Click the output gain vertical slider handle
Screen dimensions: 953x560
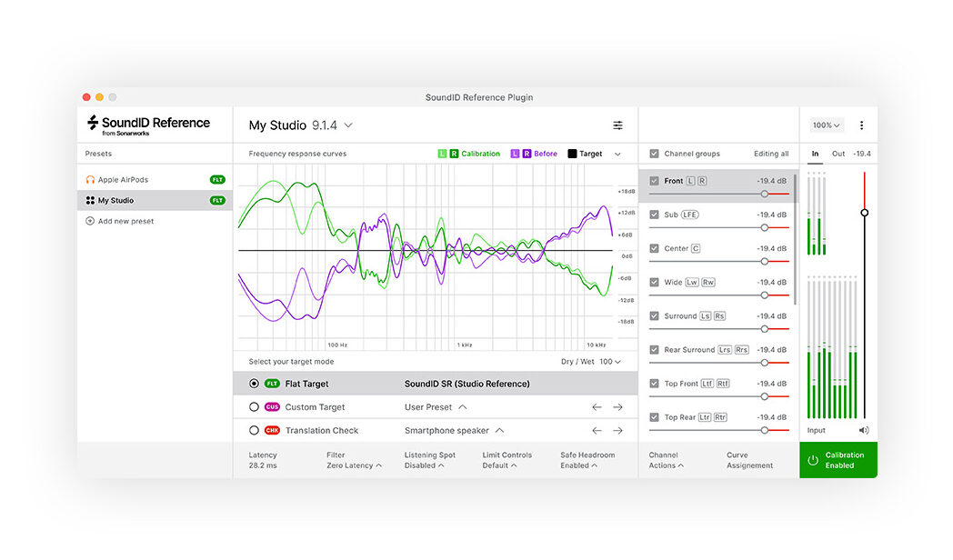tap(864, 213)
